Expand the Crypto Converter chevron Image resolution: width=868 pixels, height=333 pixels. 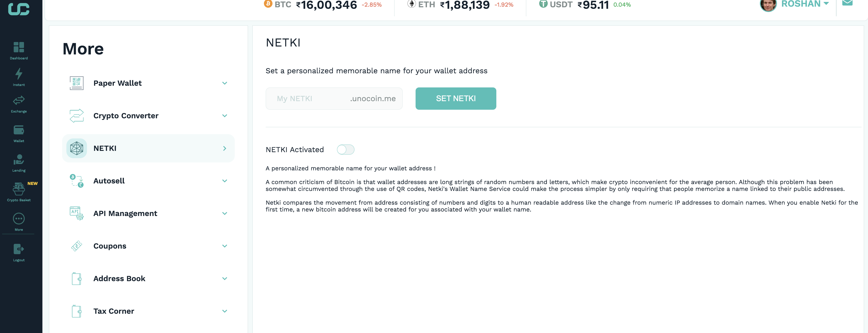pyautogui.click(x=225, y=116)
